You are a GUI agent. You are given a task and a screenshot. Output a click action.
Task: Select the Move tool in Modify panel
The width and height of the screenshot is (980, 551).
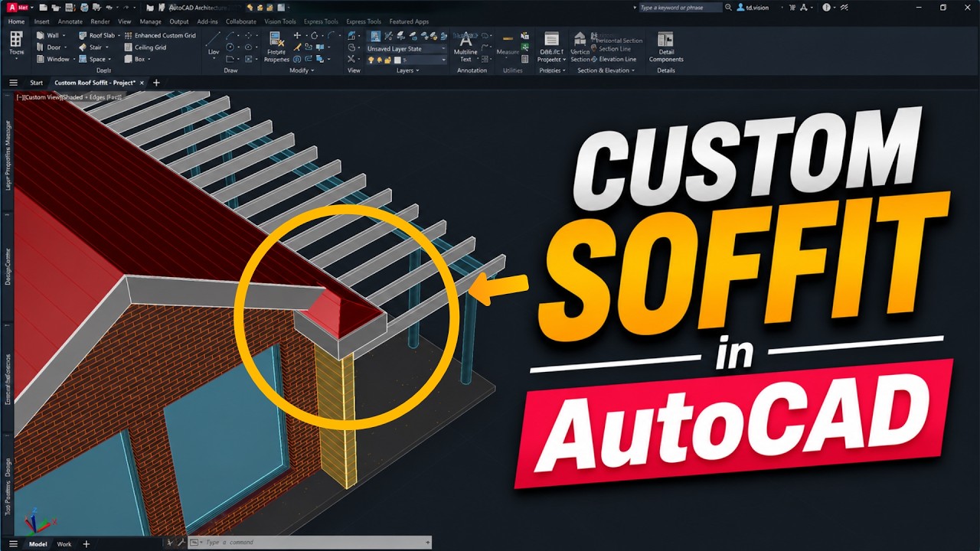[x=298, y=35]
